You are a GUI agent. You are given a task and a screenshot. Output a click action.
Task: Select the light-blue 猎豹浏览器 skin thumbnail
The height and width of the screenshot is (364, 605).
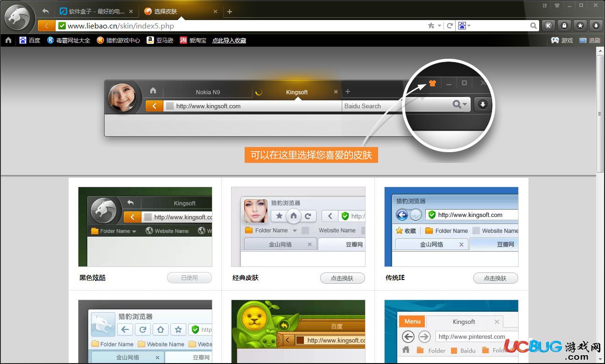(145, 332)
